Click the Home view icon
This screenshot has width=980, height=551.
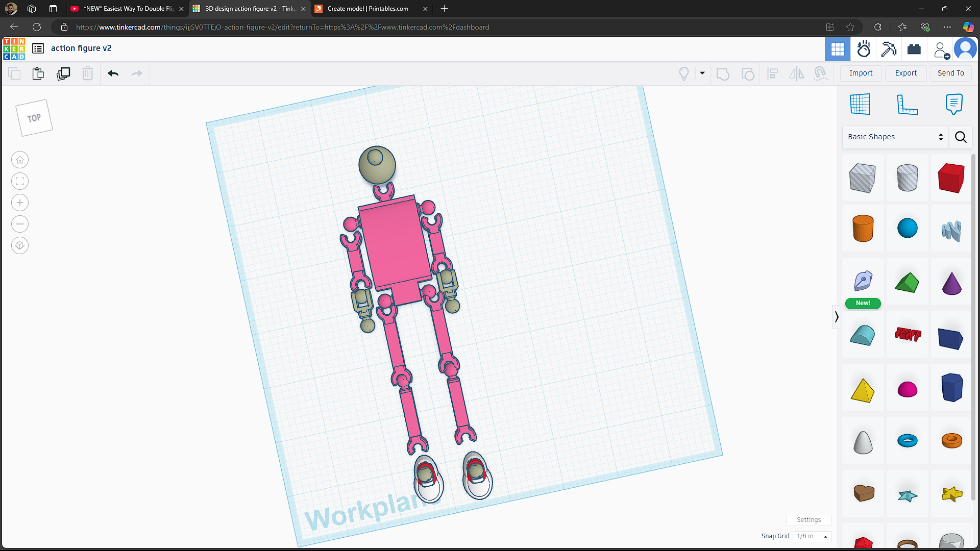(20, 160)
